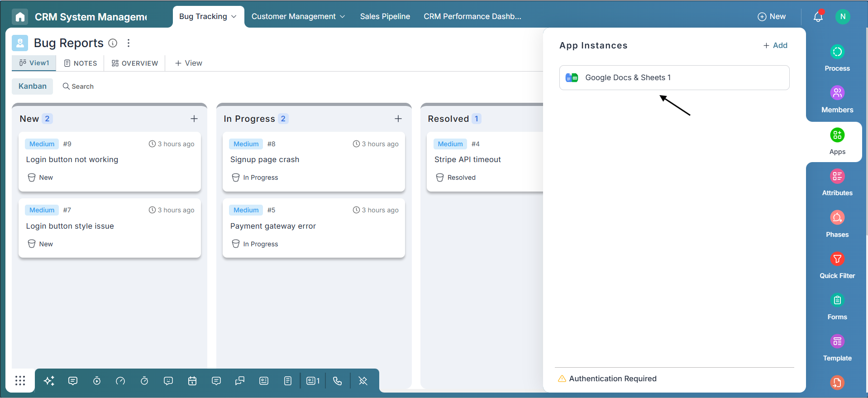Click the Medium tag on card #9
This screenshot has height=398, width=868.
(42, 144)
